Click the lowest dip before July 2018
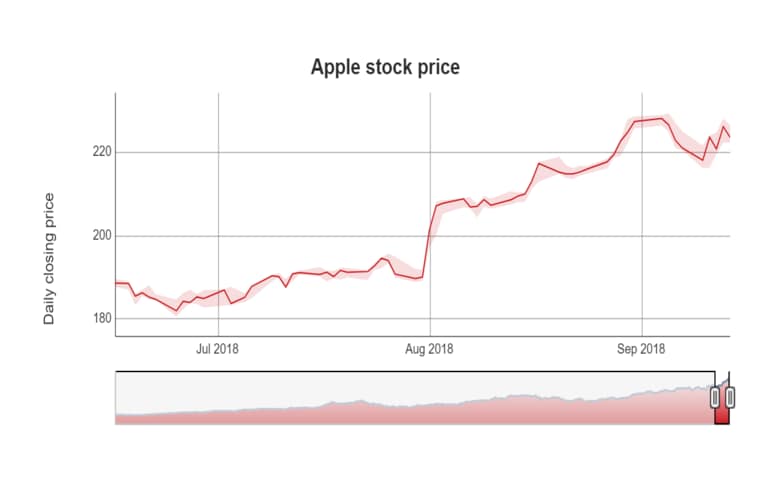This screenshot has height=480, width=780. coord(177,311)
